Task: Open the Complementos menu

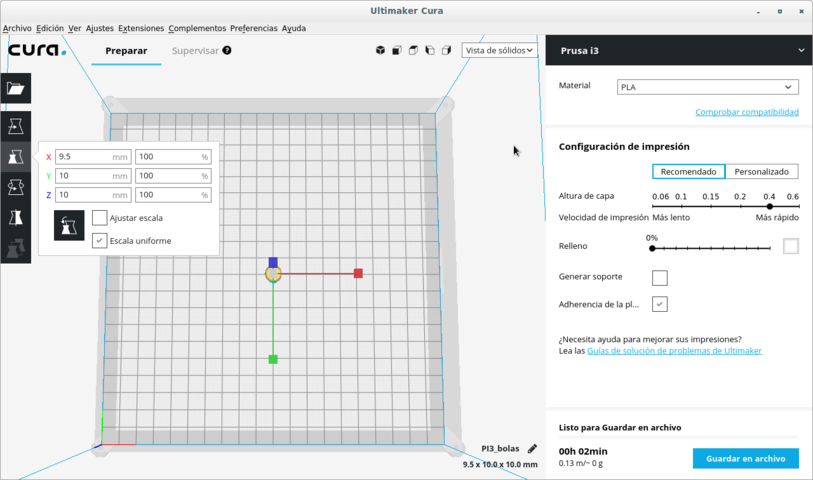Action: [x=197, y=28]
